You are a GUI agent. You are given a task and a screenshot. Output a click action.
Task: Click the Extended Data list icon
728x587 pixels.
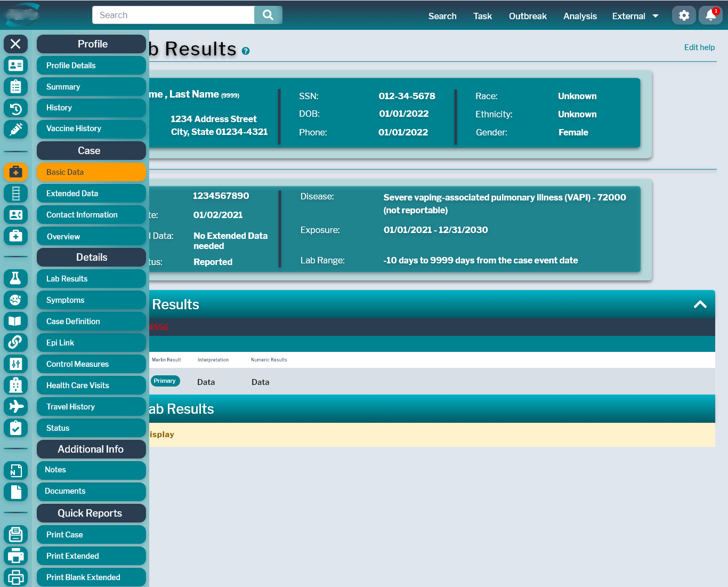click(x=15, y=193)
